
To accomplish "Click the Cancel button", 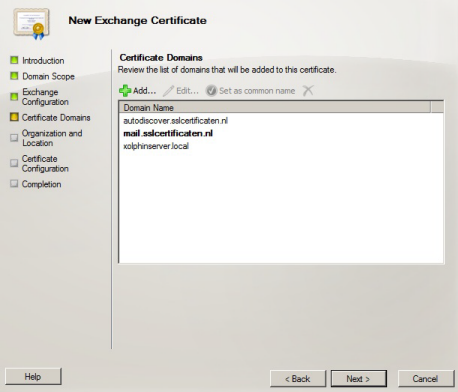I will pyautogui.click(x=426, y=379).
